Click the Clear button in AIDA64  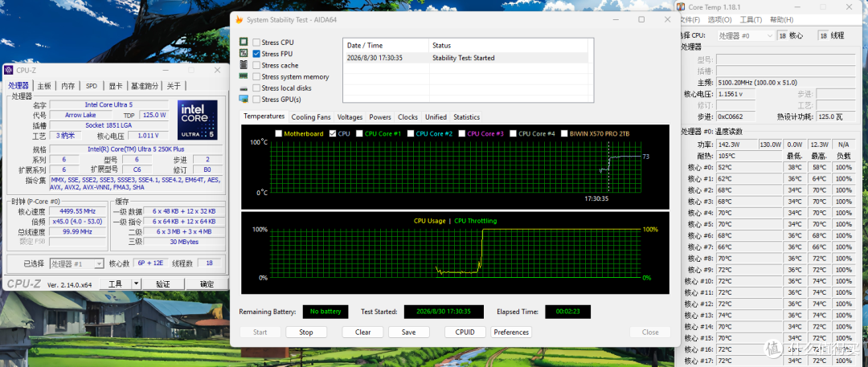(362, 332)
